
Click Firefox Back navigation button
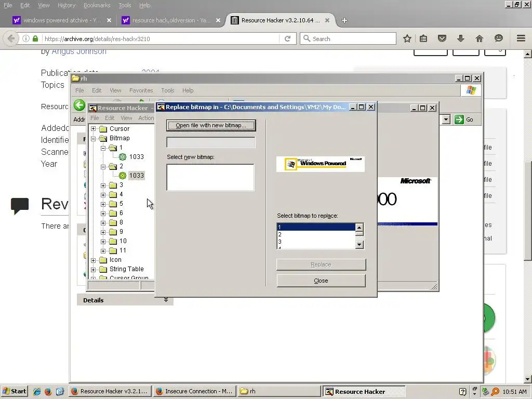pyautogui.click(x=11, y=38)
